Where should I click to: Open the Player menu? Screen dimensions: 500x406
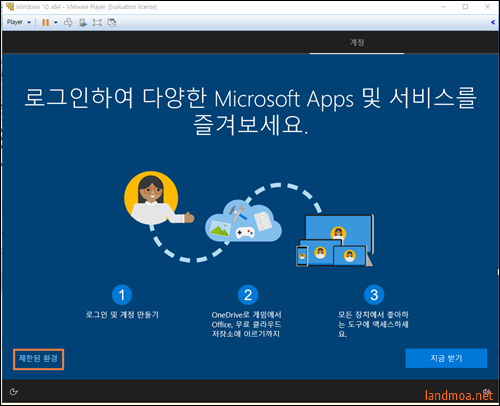coord(19,22)
